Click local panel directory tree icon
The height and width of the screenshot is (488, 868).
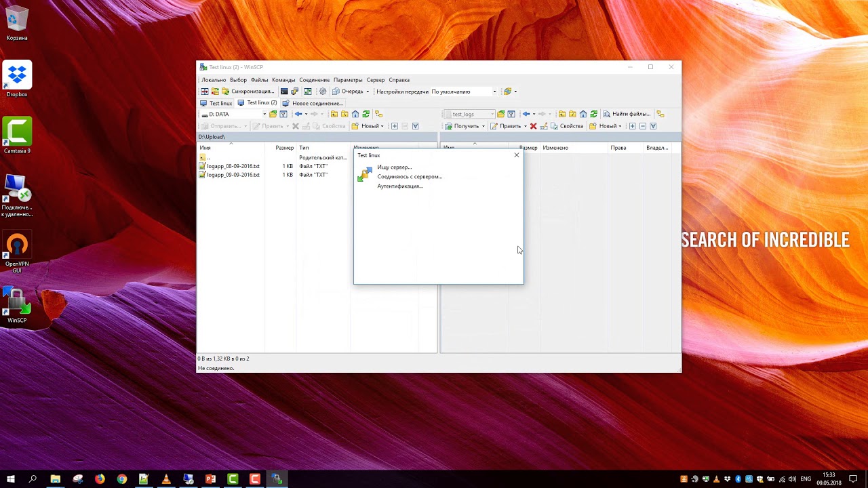tap(379, 114)
